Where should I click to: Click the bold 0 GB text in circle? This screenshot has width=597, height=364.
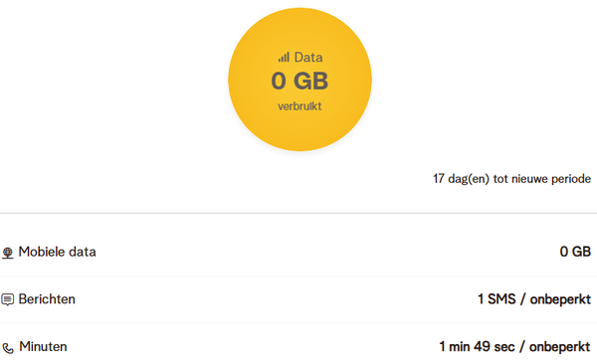tap(299, 81)
